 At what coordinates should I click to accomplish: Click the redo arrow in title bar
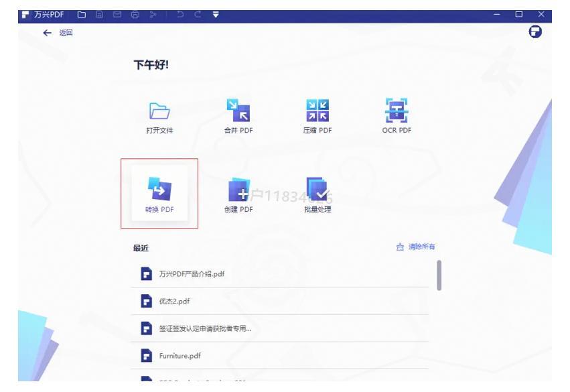click(198, 15)
